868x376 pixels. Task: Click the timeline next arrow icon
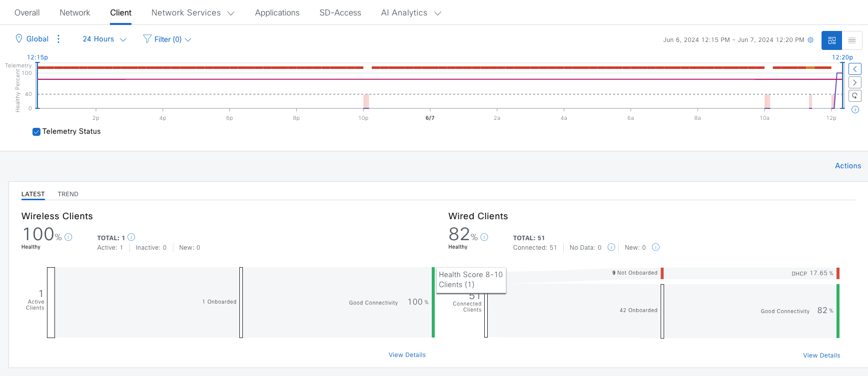click(x=855, y=82)
